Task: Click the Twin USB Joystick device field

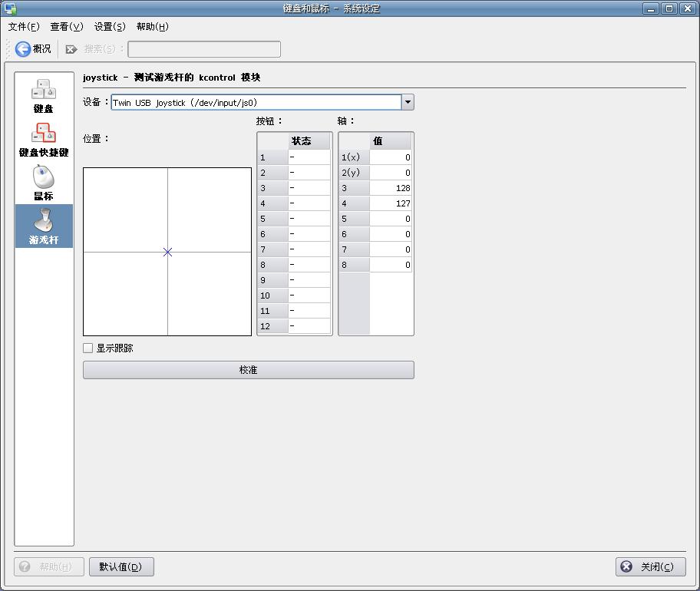Action: coord(256,102)
